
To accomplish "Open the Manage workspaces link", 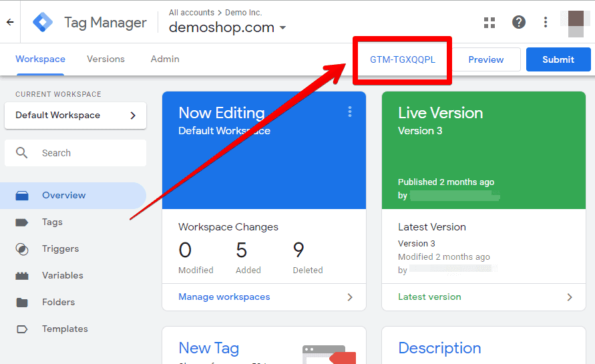I will click(224, 297).
